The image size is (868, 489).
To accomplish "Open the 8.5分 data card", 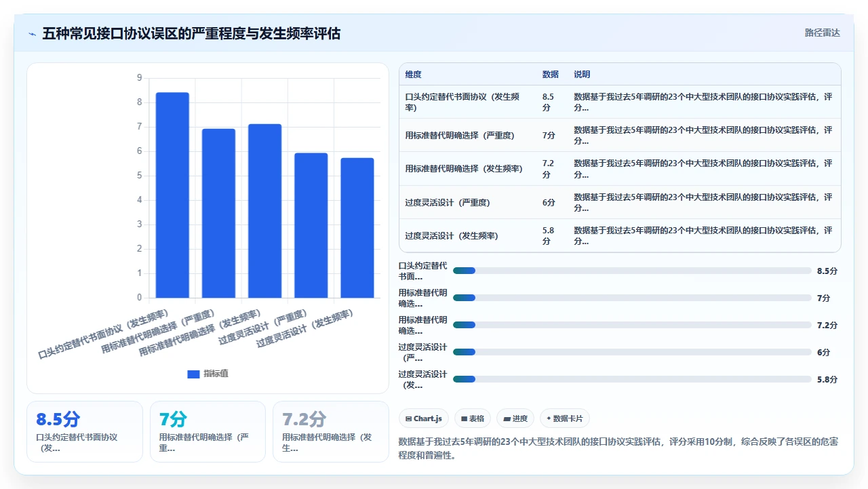I will 85,431.
